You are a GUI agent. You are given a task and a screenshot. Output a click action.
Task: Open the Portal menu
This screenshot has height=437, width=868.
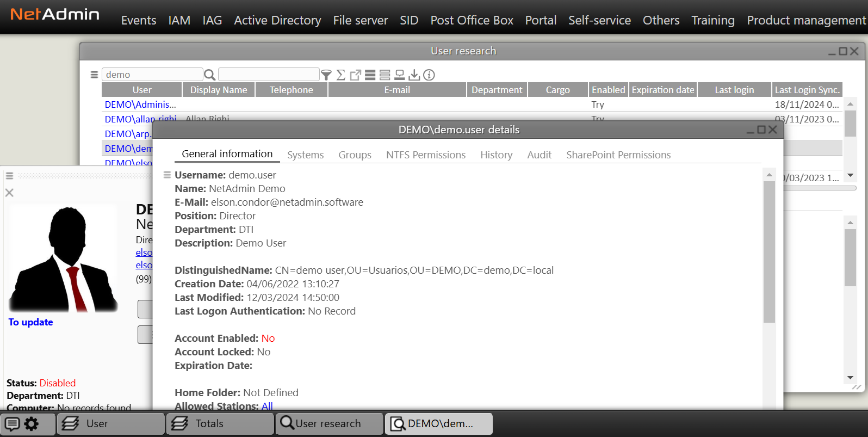pyautogui.click(x=541, y=21)
